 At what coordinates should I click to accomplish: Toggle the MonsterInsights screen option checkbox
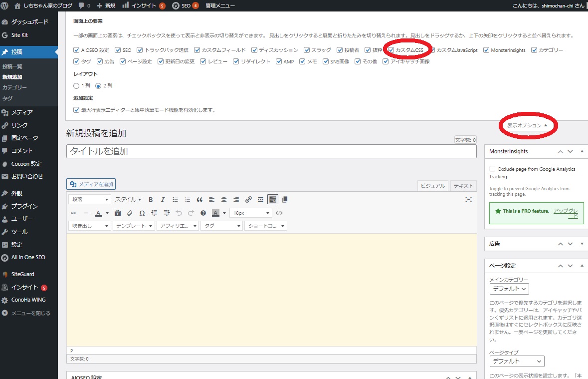(486, 50)
